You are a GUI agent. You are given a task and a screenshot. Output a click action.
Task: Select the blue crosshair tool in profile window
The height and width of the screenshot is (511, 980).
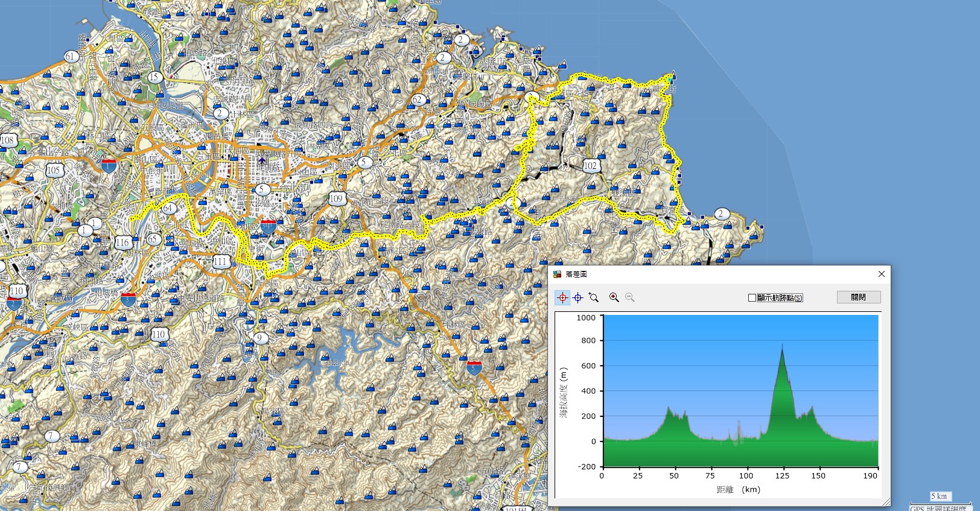[x=578, y=297]
